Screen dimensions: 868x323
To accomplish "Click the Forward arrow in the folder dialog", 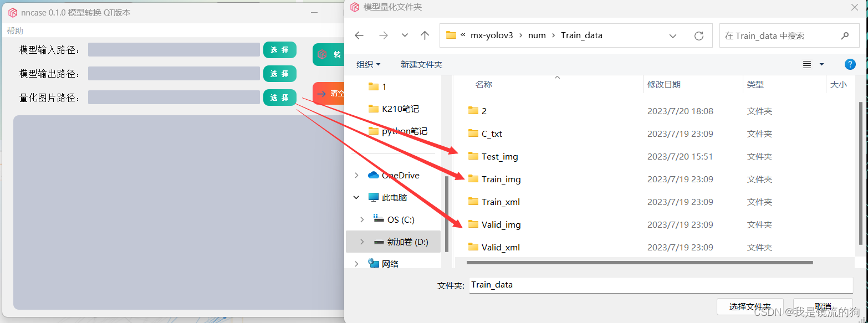I will [384, 35].
